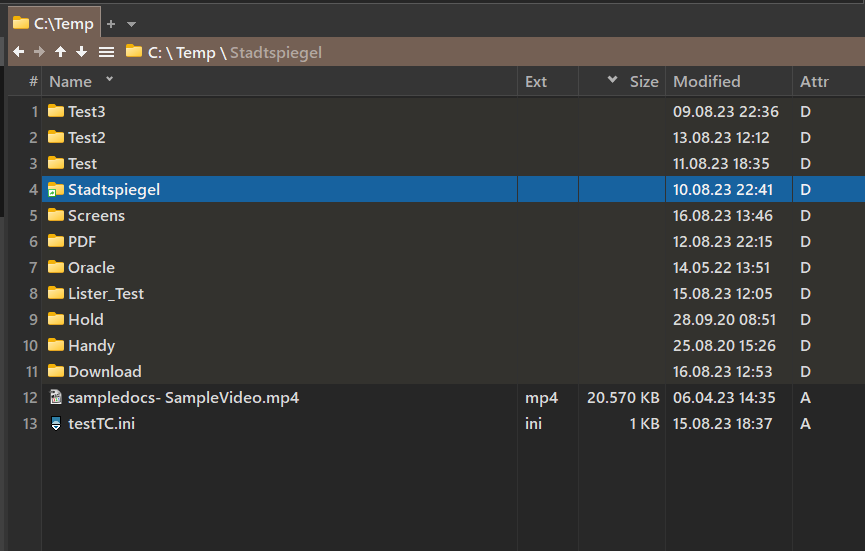Open the Name column dropdown chevron

[x=109, y=79]
